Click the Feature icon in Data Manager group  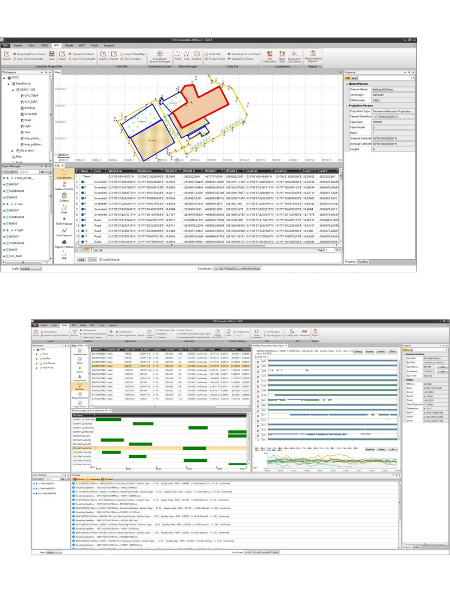(x=197, y=55)
